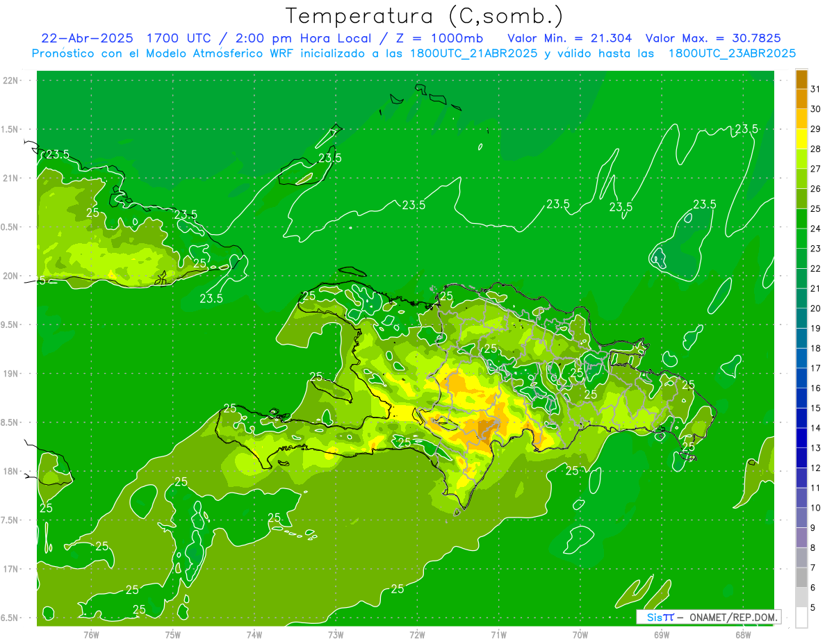Click the colorbar label 23

point(816,249)
